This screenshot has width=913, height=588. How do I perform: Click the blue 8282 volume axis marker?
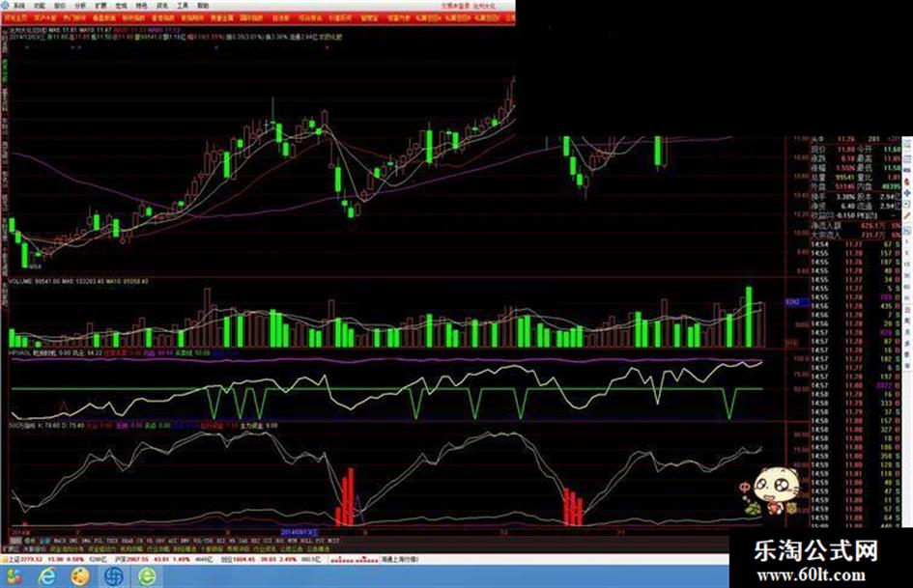tap(796, 302)
